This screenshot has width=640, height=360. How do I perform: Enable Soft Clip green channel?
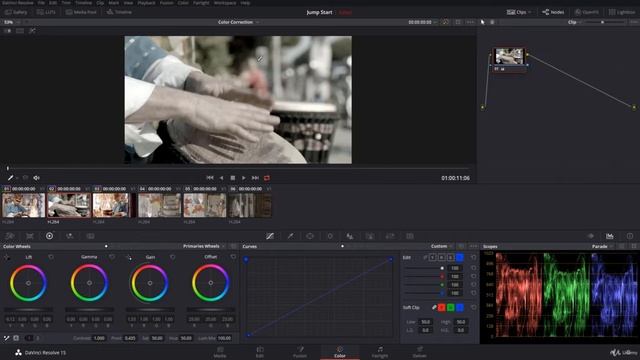pyautogui.click(x=451, y=307)
